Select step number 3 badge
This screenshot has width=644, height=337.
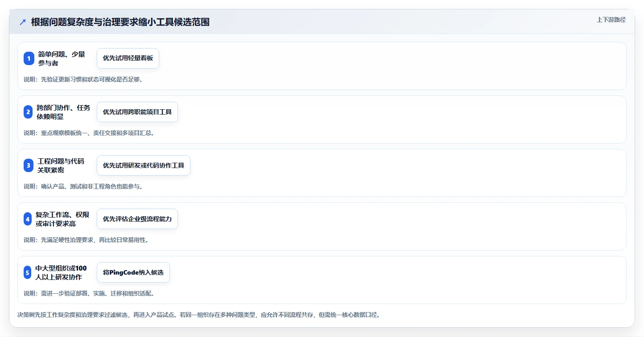pos(29,165)
